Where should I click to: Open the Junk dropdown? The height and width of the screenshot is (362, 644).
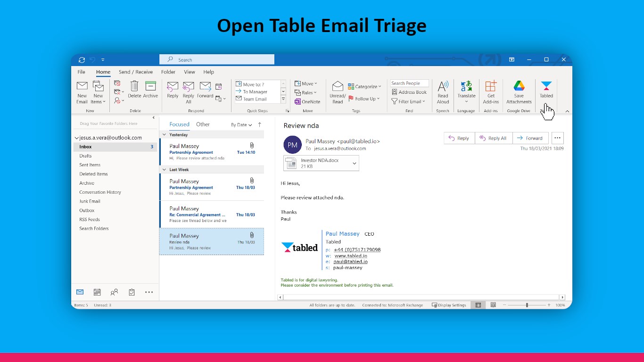[119, 100]
